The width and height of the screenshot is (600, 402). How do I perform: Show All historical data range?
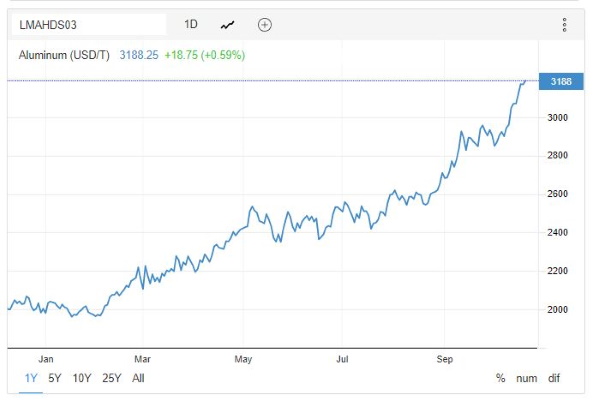pos(138,378)
